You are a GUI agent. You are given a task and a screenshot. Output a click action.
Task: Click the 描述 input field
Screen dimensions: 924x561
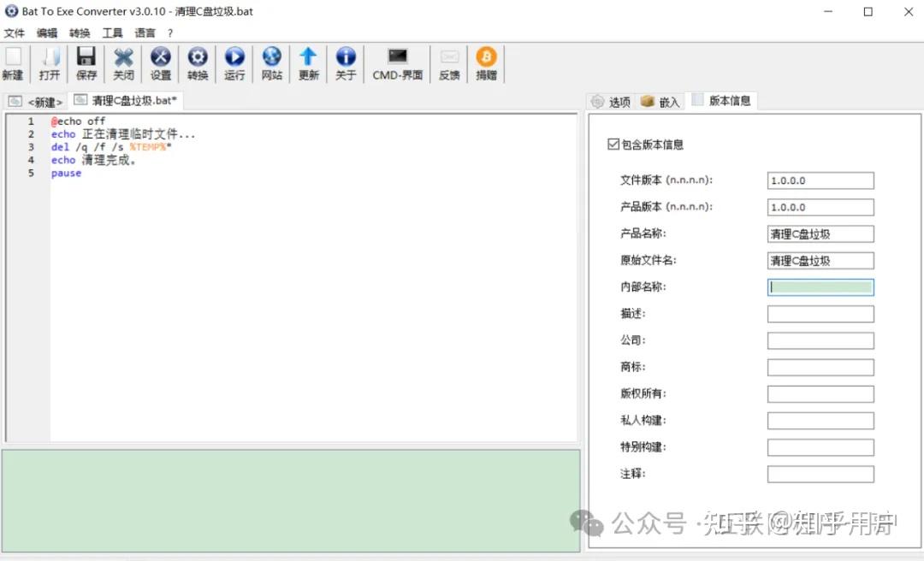click(x=820, y=314)
